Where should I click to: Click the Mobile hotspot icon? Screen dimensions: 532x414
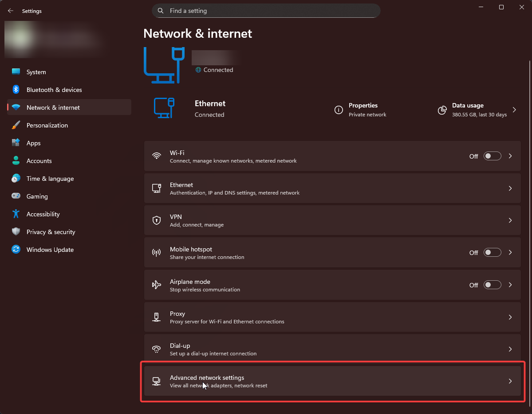157,252
